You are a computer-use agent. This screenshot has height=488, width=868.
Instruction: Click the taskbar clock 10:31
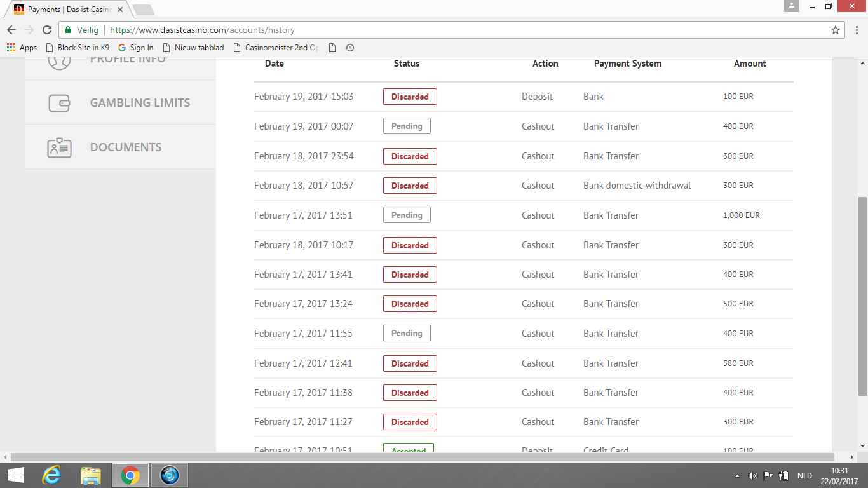[x=840, y=471]
